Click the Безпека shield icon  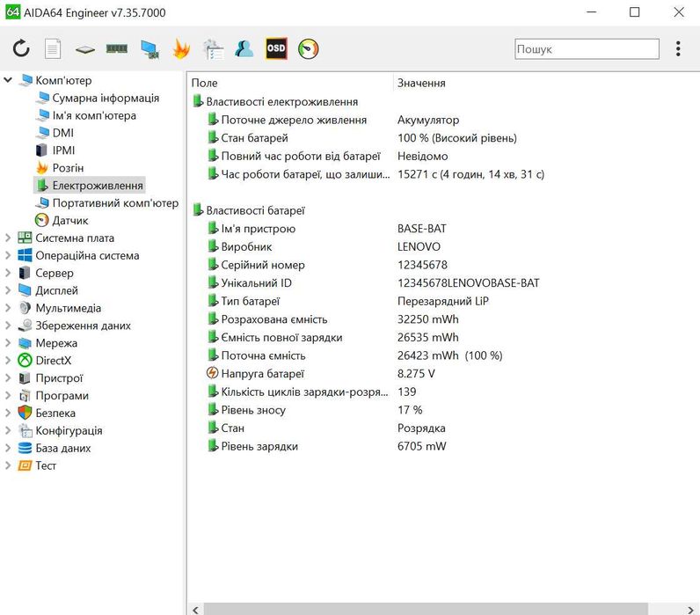tap(25, 413)
